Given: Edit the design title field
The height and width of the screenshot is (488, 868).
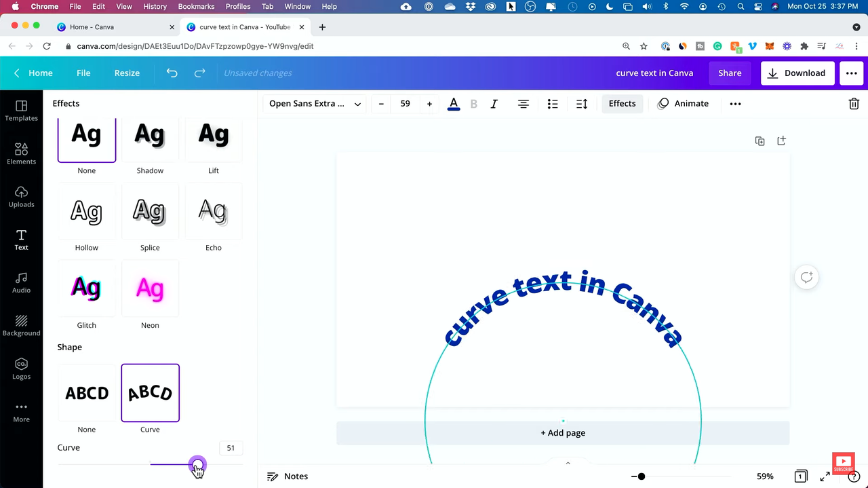Looking at the screenshot, I should [x=654, y=73].
